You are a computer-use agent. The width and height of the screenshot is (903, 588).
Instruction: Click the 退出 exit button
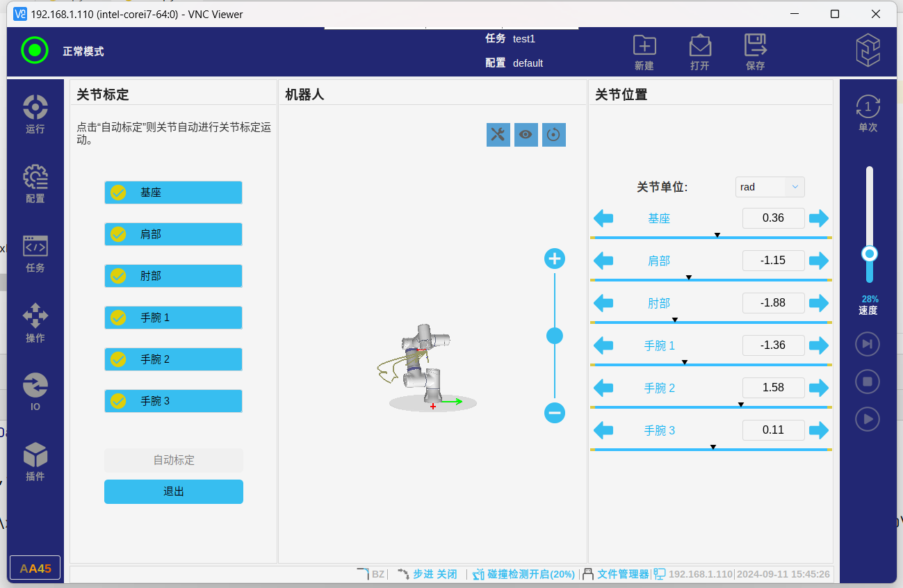174,491
